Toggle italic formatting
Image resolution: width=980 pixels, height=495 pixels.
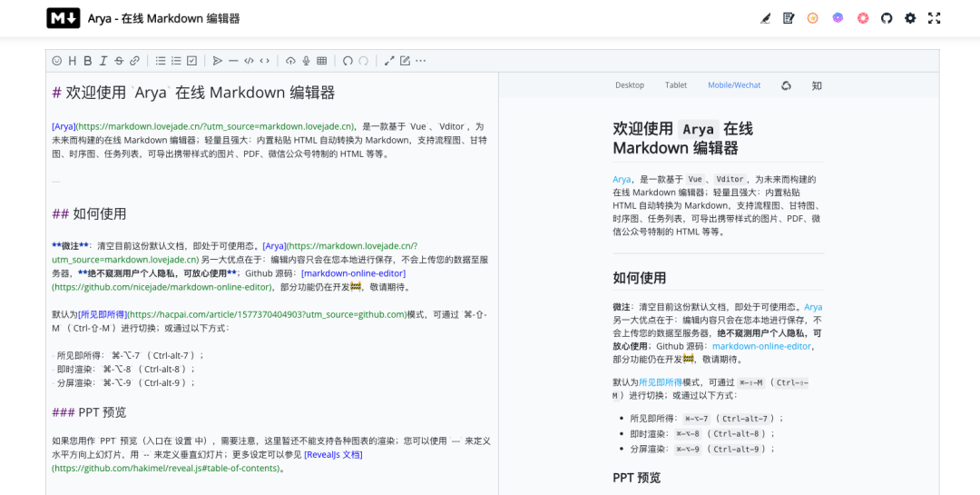[x=103, y=61]
